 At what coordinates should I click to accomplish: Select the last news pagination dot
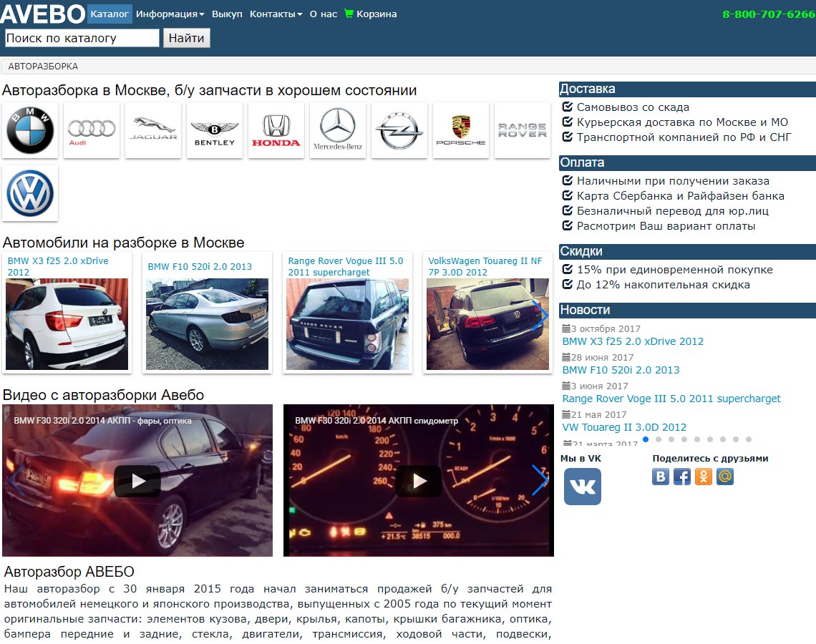[748, 439]
